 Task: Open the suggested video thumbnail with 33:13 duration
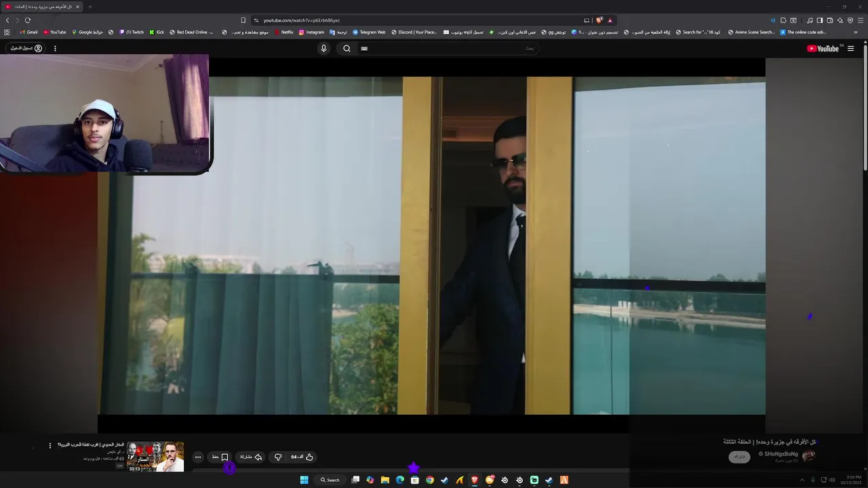[155, 457]
